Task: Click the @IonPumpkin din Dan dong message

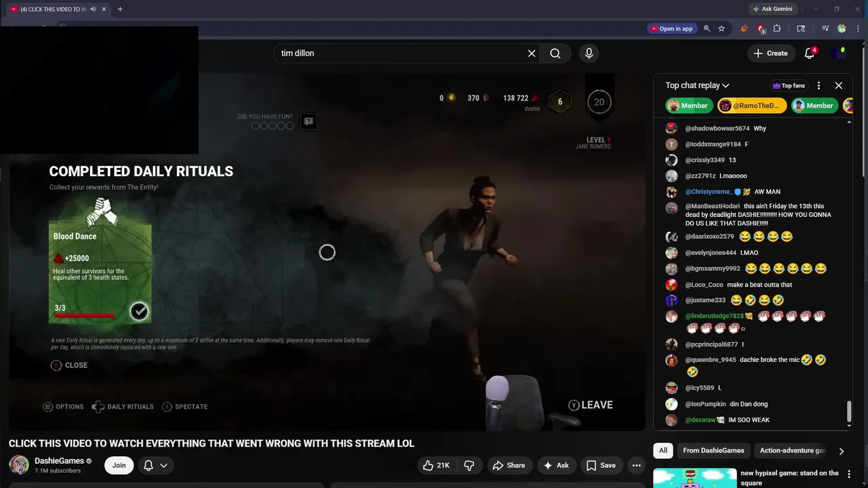Action: [753, 404]
